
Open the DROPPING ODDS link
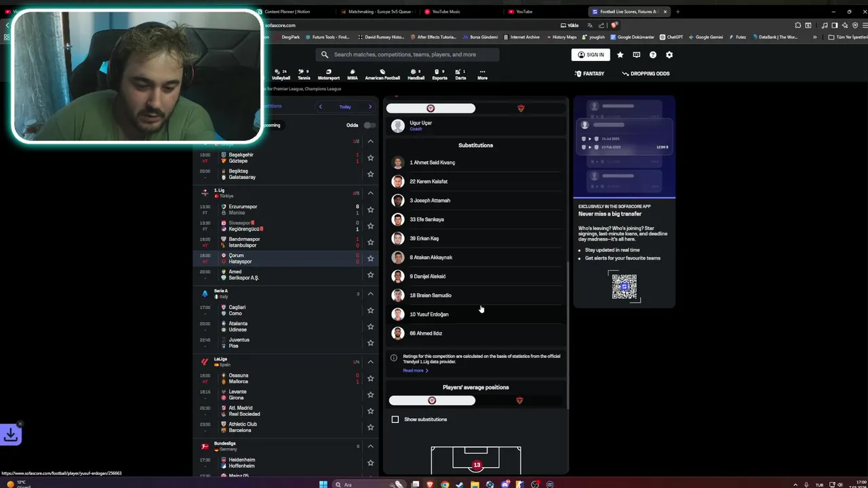[x=646, y=73]
